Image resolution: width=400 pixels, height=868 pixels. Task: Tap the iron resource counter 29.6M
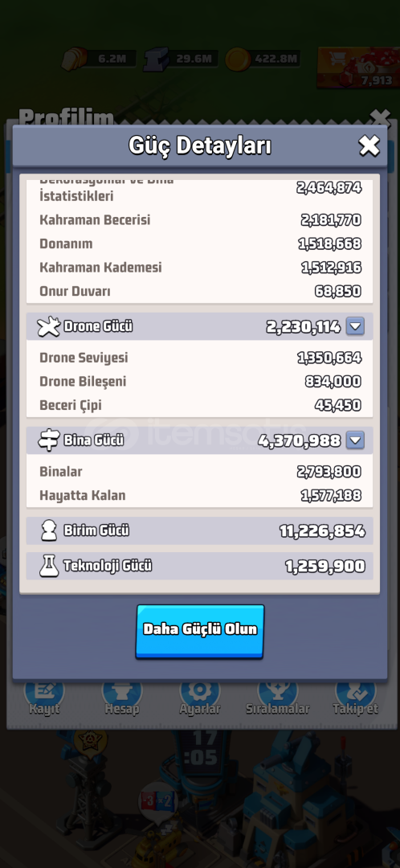pos(181,59)
